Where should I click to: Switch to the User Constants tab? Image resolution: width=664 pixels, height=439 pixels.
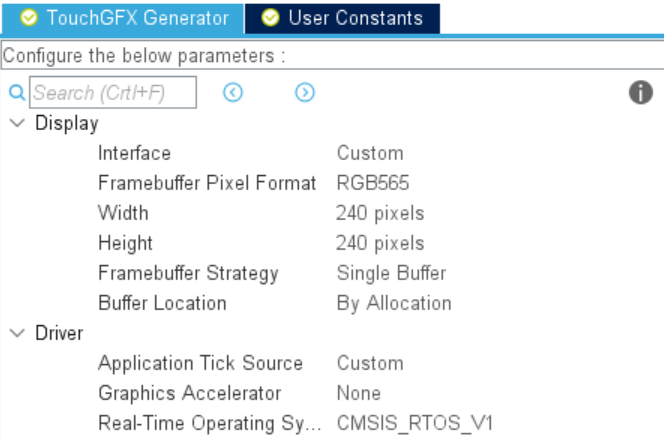[x=342, y=18]
